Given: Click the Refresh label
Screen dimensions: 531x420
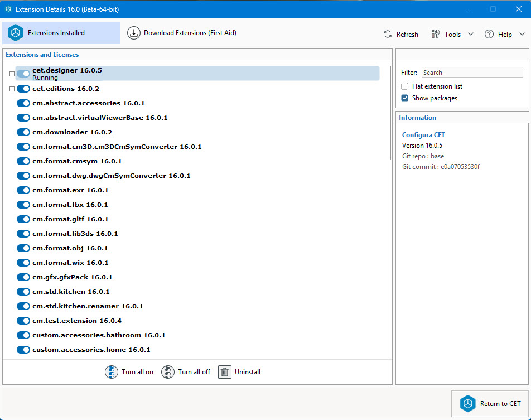Looking at the screenshot, I should [407, 35].
